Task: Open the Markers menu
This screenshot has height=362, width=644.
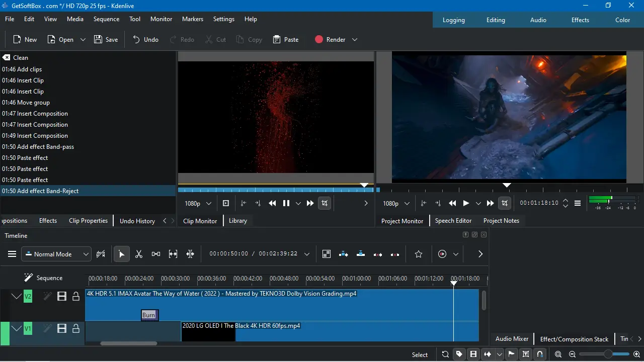Action: point(193,19)
